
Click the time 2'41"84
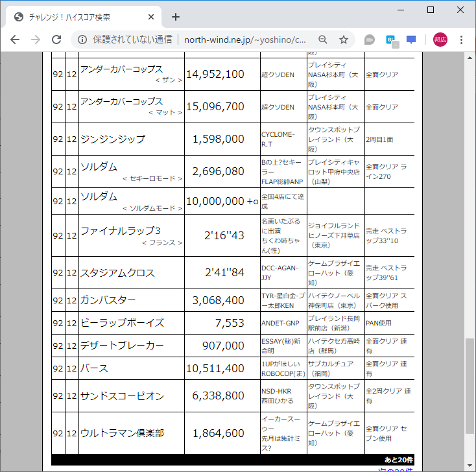pyautogui.click(x=224, y=273)
